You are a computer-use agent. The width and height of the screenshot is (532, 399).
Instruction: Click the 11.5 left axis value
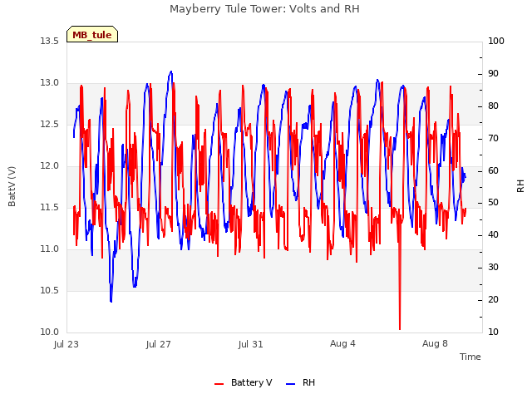49,207
